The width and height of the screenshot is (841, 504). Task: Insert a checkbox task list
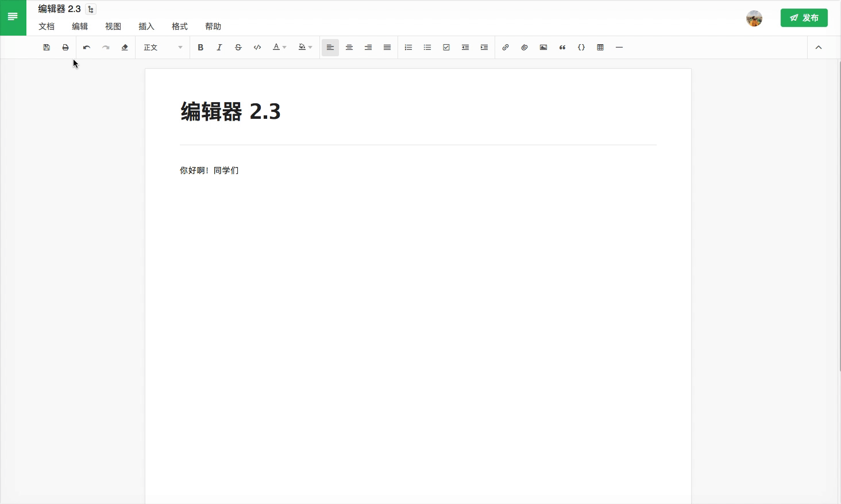click(446, 48)
